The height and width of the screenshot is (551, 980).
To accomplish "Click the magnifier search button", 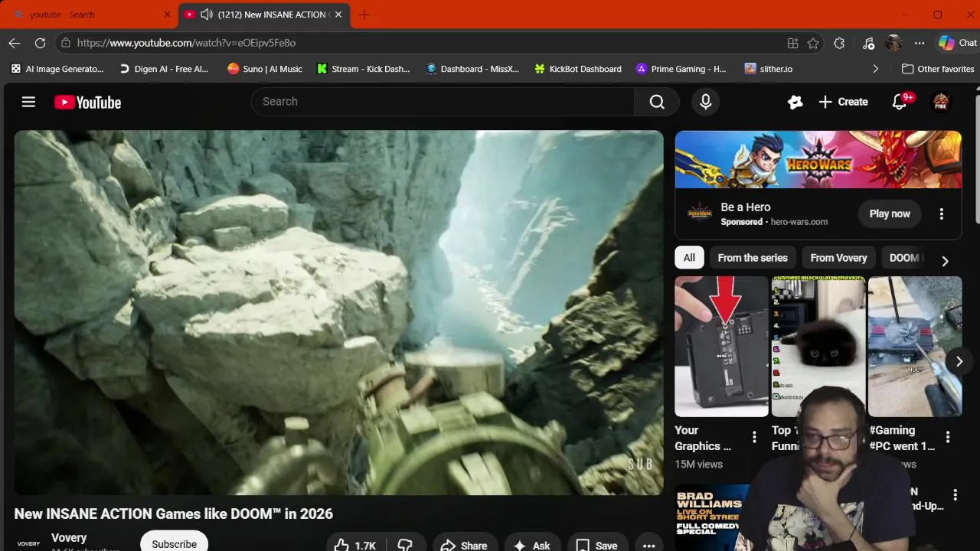I will pyautogui.click(x=657, y=102).
